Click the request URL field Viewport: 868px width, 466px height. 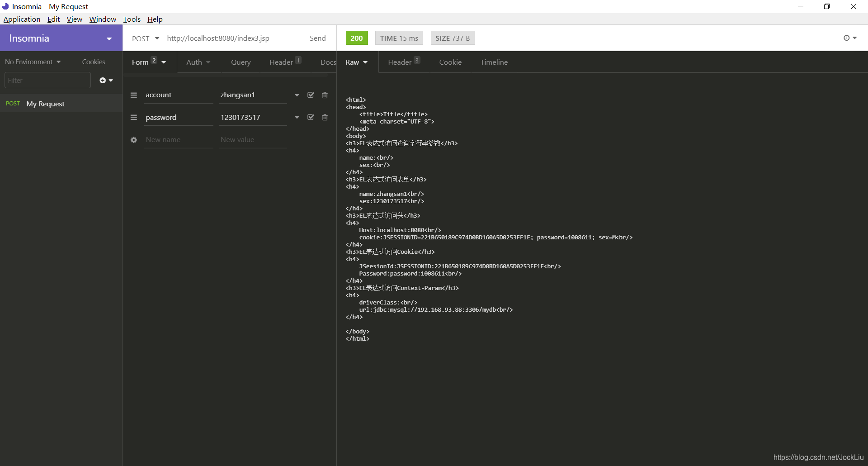tap(233, 38)
